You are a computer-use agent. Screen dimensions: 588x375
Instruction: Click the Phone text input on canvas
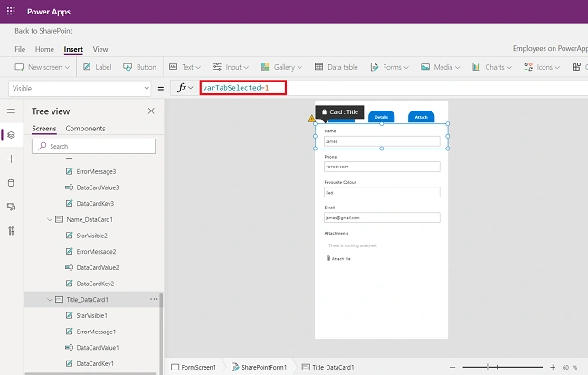pos(382,167)
